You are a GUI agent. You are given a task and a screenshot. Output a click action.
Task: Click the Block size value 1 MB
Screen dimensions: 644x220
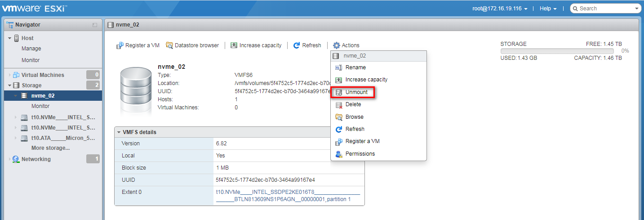point(223,168)
